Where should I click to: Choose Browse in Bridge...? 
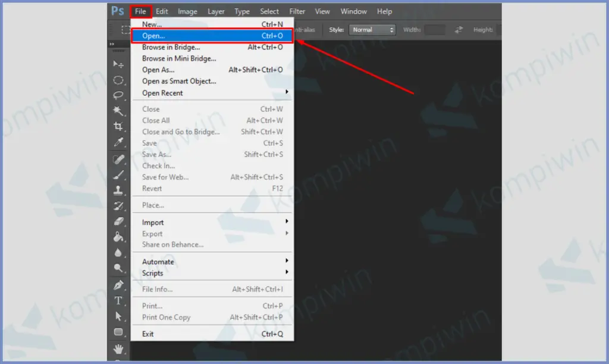click(x=212, y=47)
